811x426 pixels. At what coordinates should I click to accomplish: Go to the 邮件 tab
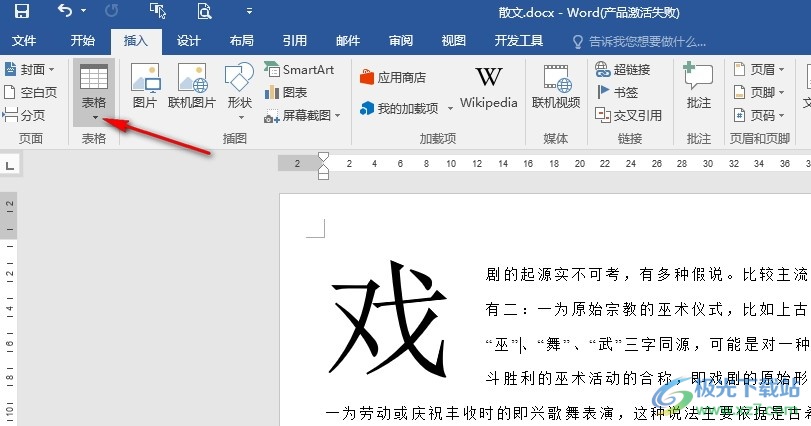[x=348, y=41]
